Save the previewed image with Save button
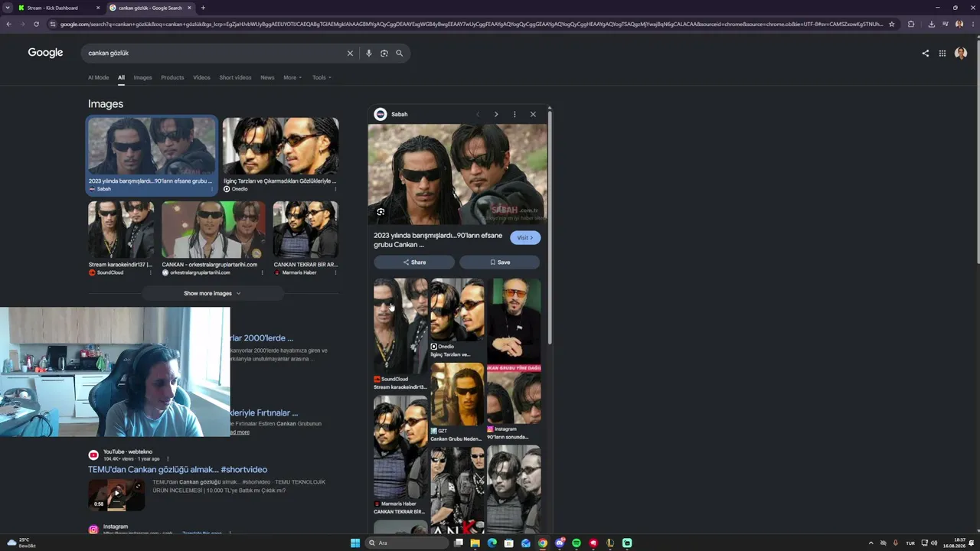Viewport: 980px width, 551px height. [500, 262]
